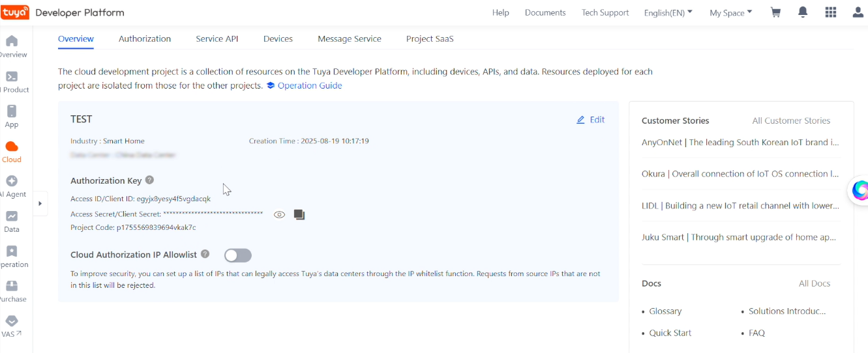Open the English(EN) language dropdown

pyautogui.click(x=668, y=12)
